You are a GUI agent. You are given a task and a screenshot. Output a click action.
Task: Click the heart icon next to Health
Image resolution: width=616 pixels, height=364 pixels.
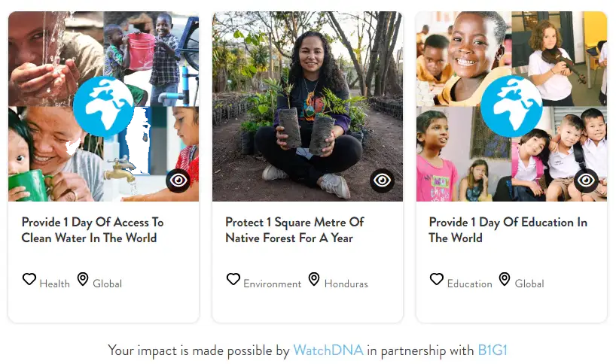point(29,279)
